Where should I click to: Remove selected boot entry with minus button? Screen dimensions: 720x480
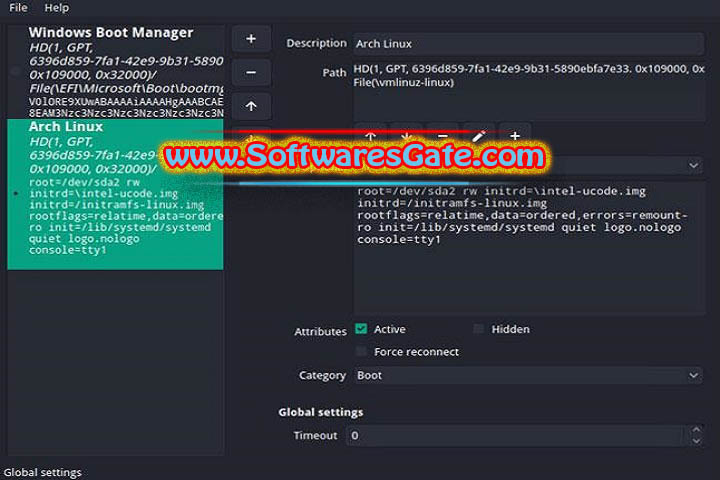click(251, 73)
